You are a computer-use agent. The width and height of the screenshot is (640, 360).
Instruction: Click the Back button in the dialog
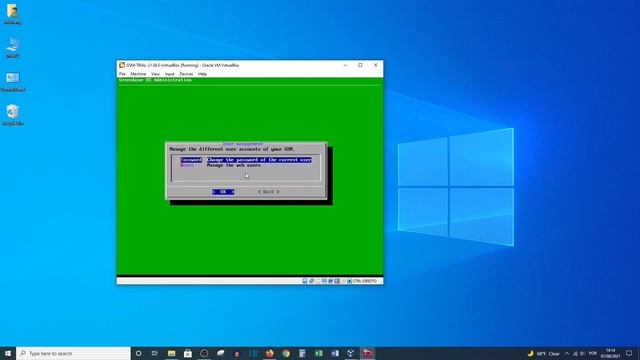click(268, 192)
